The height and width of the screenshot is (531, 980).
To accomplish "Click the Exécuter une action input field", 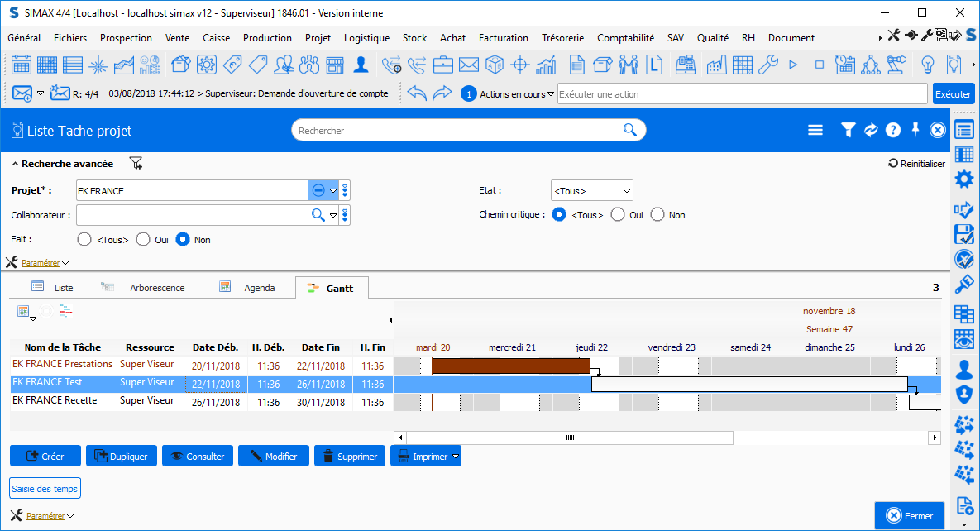I will (742, 94).
